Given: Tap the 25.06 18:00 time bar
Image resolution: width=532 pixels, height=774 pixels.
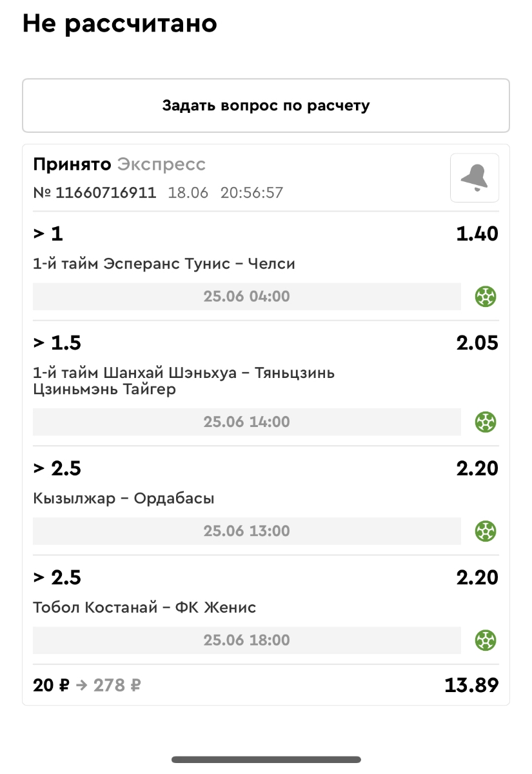Looking at the screenshot, I should 246,640.
